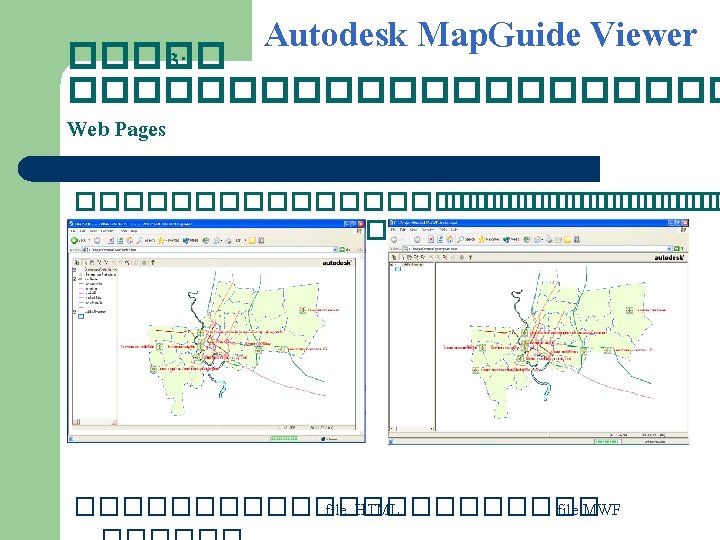The width and height of the screenshot is (720, 540).
Task: Open File menu in the right browser
Action: (393, 230)
